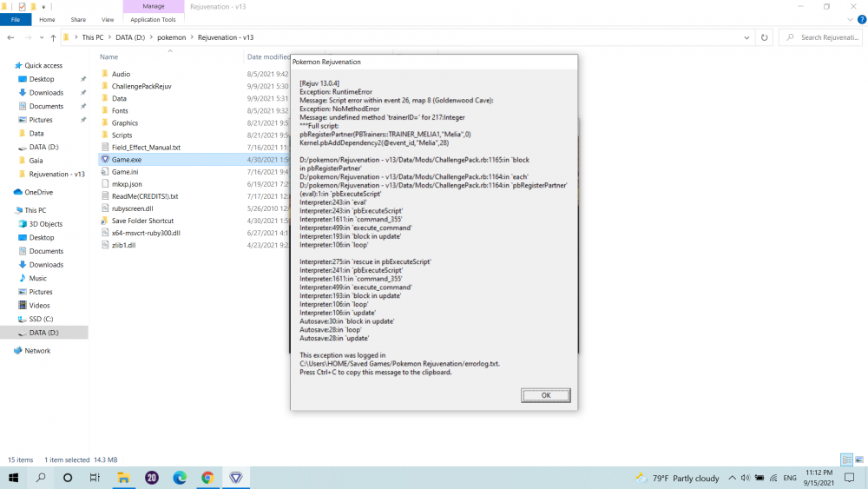Open the View ribbon tab
The height and width of the screenshot is (489, 868).
click(108, 19)
